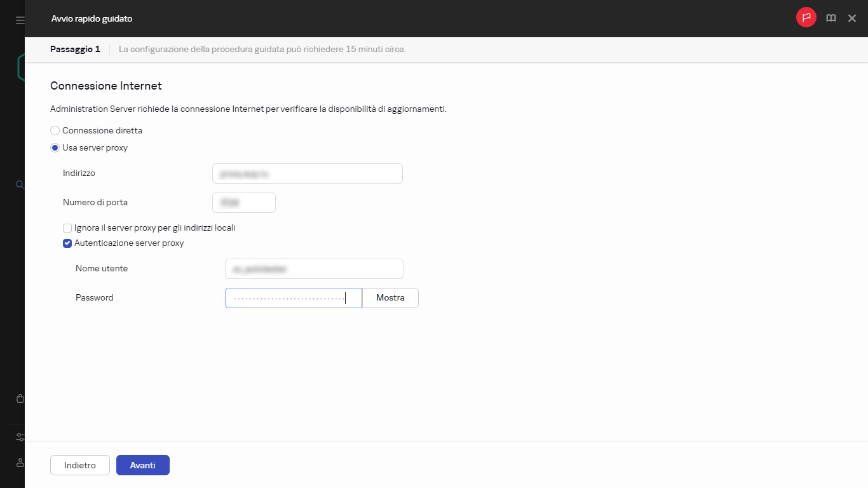Enable Ignora il server proxy checkbox
Image resolution: width=868 pixels, height=488 pixels.
[67, 227]
